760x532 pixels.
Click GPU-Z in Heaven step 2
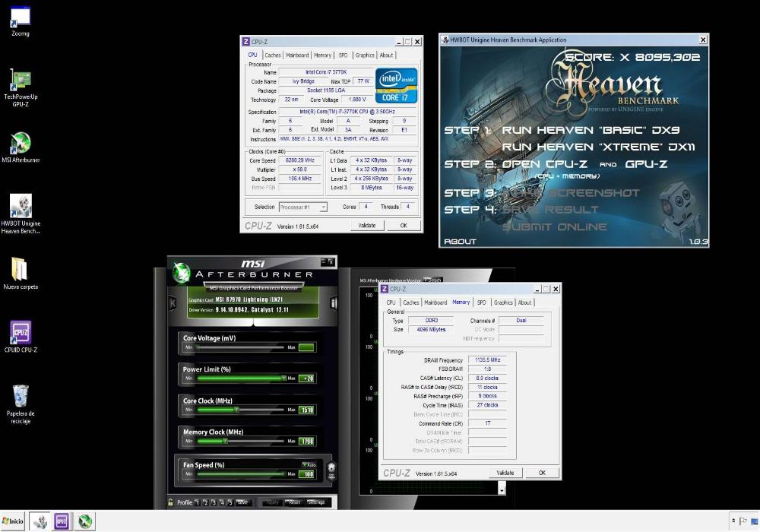pos(646,164)
